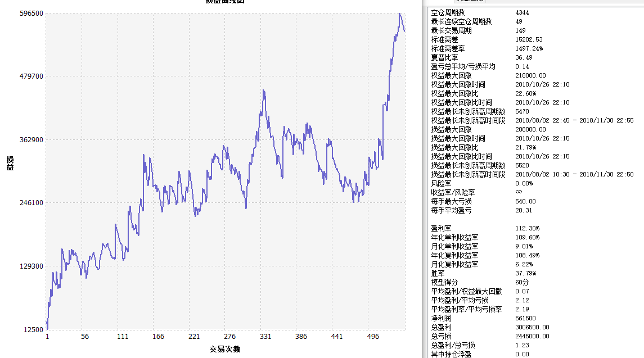The width and height of the screenshot is (644, 358).
Task: Click the 596500 y-axis label
Action: click(31, 13)
